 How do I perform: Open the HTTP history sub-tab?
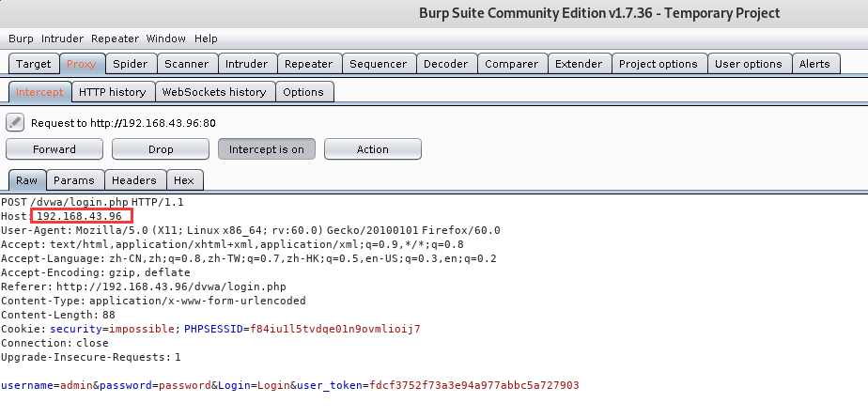(113, 92)
